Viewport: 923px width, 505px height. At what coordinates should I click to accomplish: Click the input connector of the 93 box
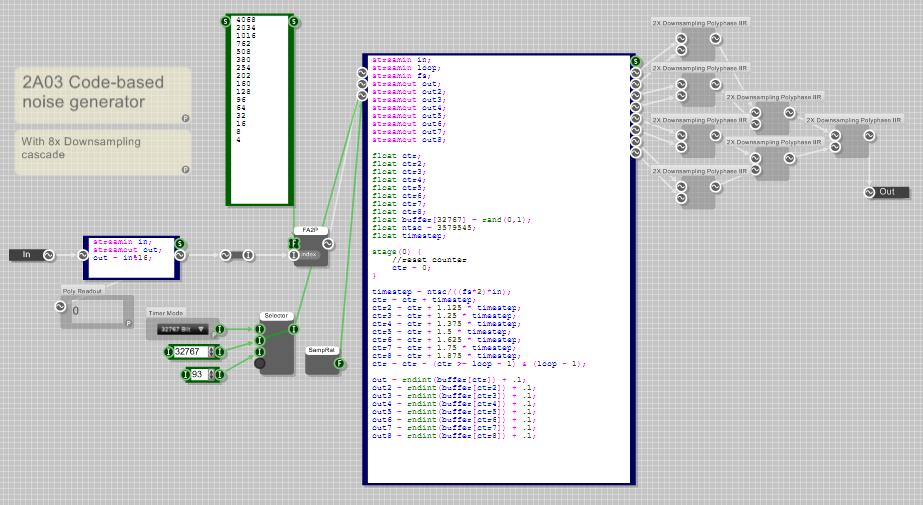point(186,374)
